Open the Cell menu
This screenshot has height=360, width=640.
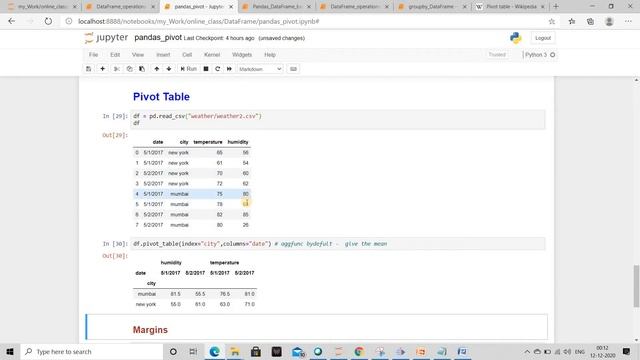(187, 55)
